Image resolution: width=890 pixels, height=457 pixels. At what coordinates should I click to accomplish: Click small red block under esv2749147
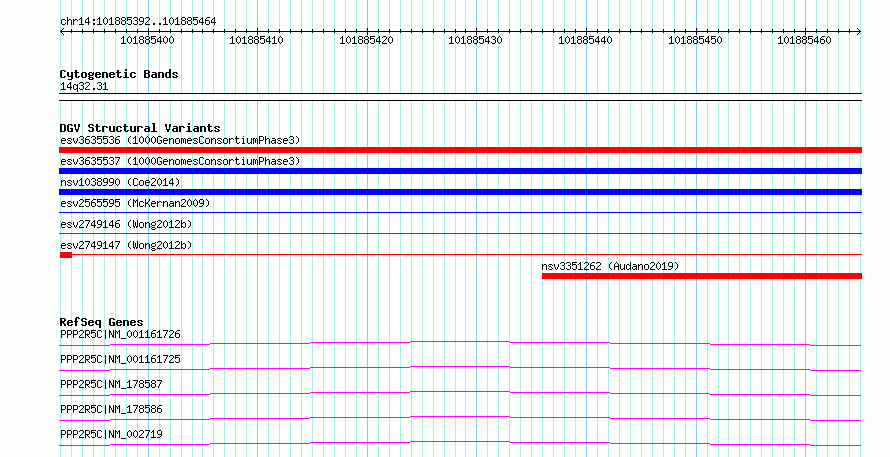click(66, 255)
